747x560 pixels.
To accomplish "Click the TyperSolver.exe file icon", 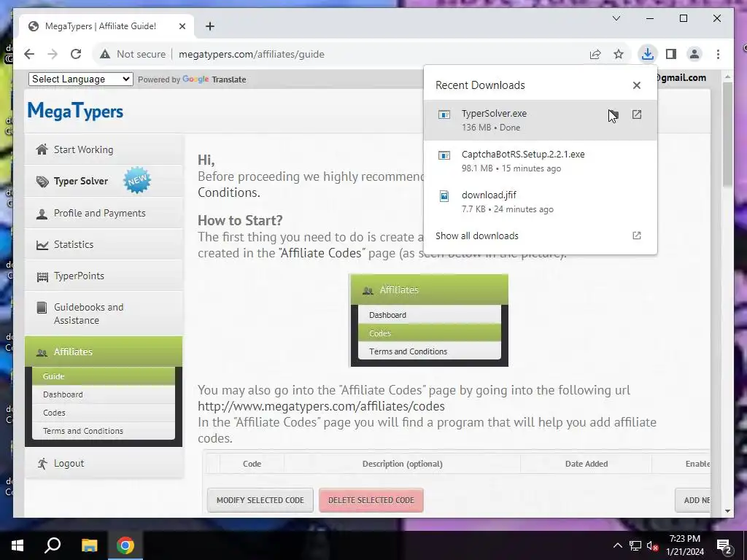I will (444, 114).
